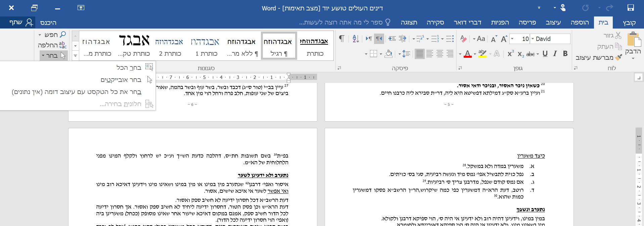Viewport: 644px width, 226px height.
Task: Switch to the Review (סקירה) tab
Action: 435,22
